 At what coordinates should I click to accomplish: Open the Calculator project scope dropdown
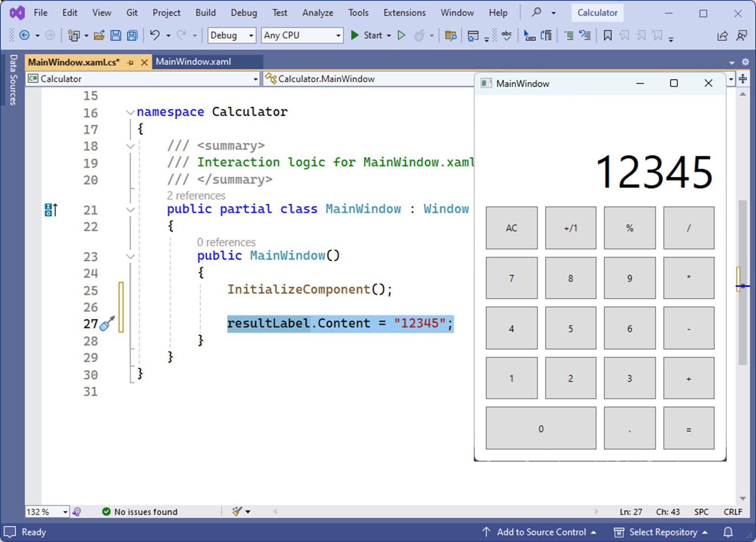[x=143, y=79]
